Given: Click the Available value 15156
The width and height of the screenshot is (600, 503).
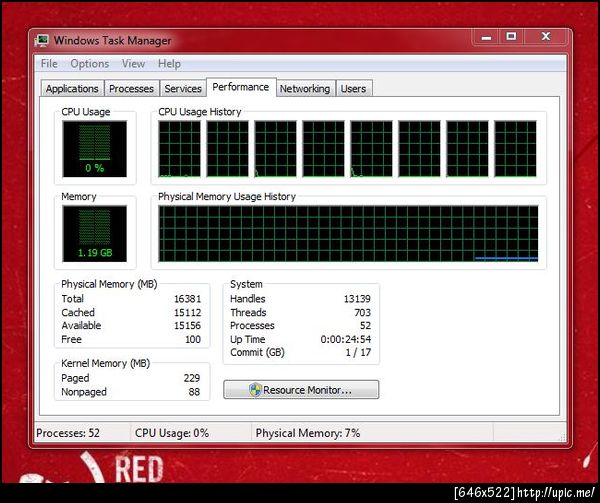Looking at the screenshot, I should [188, 326].
